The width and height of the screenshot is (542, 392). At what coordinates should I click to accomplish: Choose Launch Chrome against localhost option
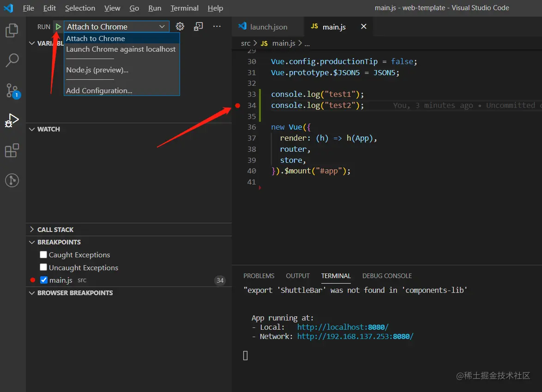[x=121, y=49]
